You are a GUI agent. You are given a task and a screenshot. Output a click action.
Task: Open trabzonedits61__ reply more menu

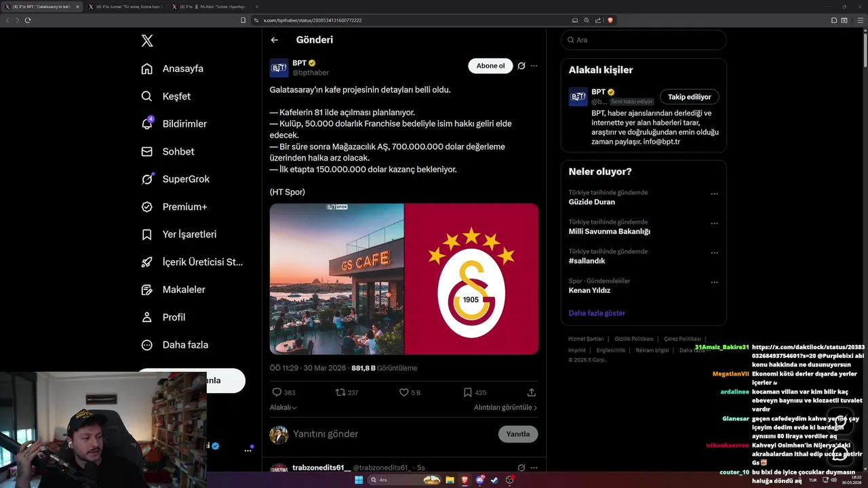(534, 468)
